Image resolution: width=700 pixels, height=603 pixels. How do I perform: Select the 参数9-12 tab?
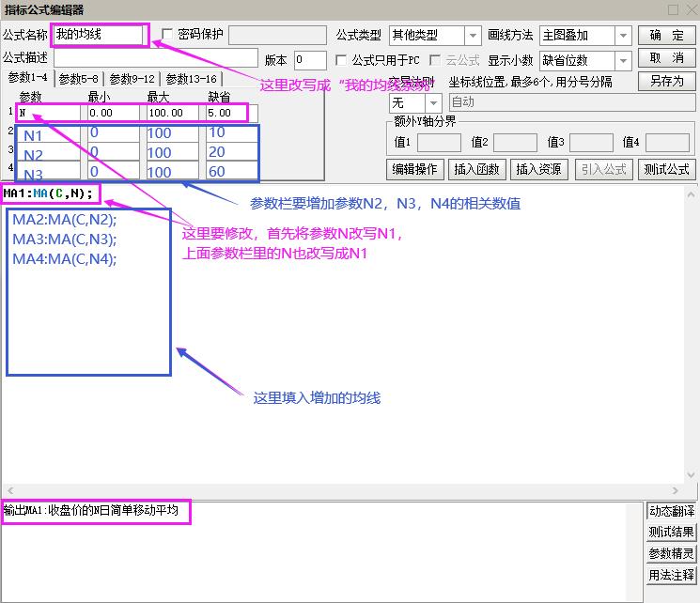click(132, 79)
